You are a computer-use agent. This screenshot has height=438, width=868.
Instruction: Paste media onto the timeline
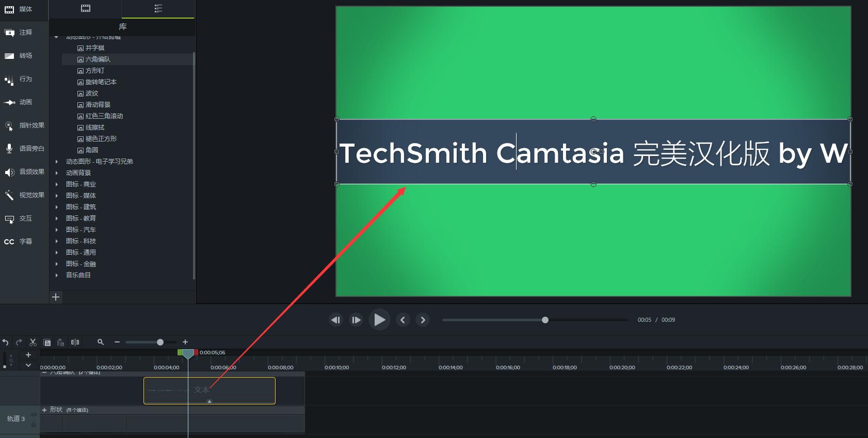60,342
